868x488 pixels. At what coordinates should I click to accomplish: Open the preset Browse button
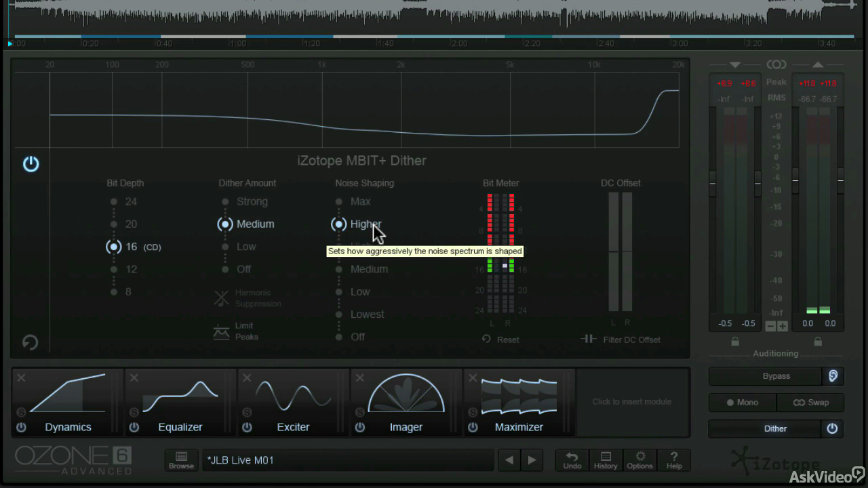point(181,460)
